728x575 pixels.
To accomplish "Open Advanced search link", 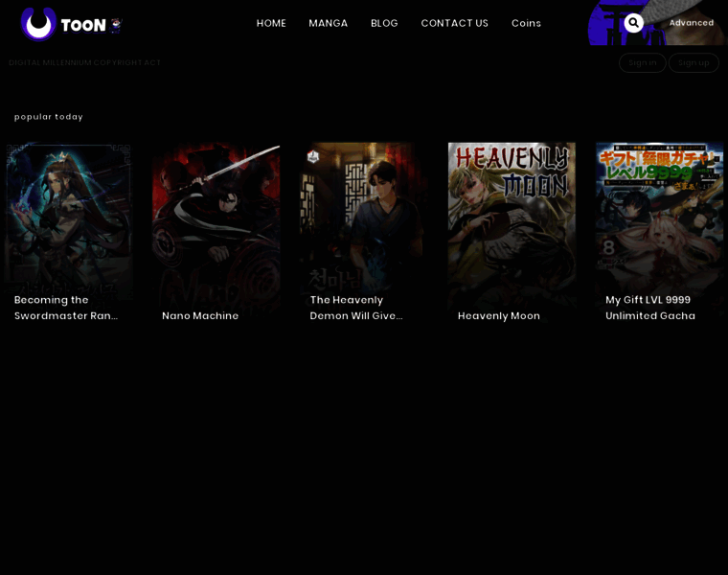I will point(692,23).
